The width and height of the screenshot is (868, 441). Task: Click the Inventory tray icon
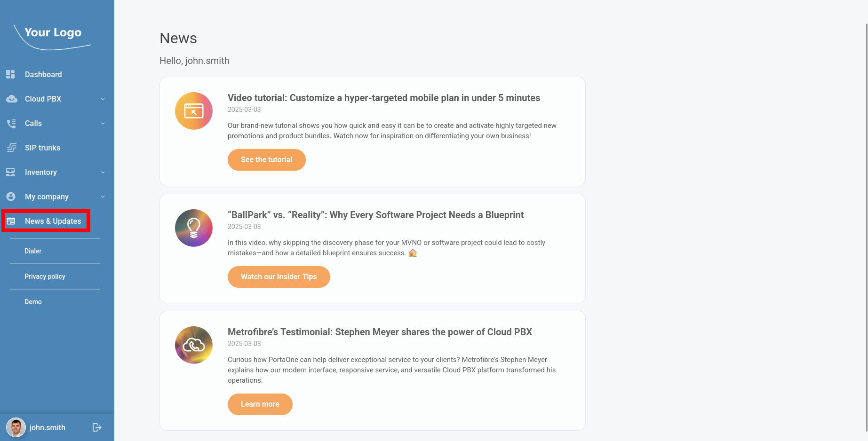coord(11,172)
